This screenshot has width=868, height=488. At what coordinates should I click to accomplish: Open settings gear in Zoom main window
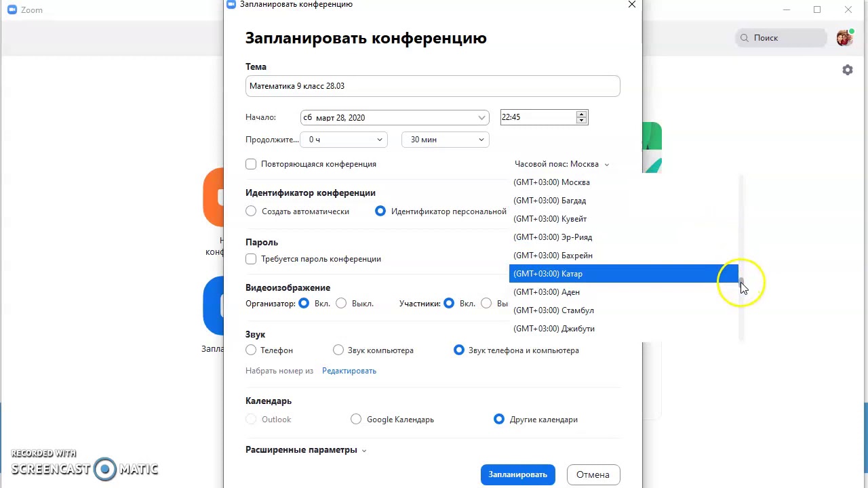pyautogui.click(x=847, y=70)
